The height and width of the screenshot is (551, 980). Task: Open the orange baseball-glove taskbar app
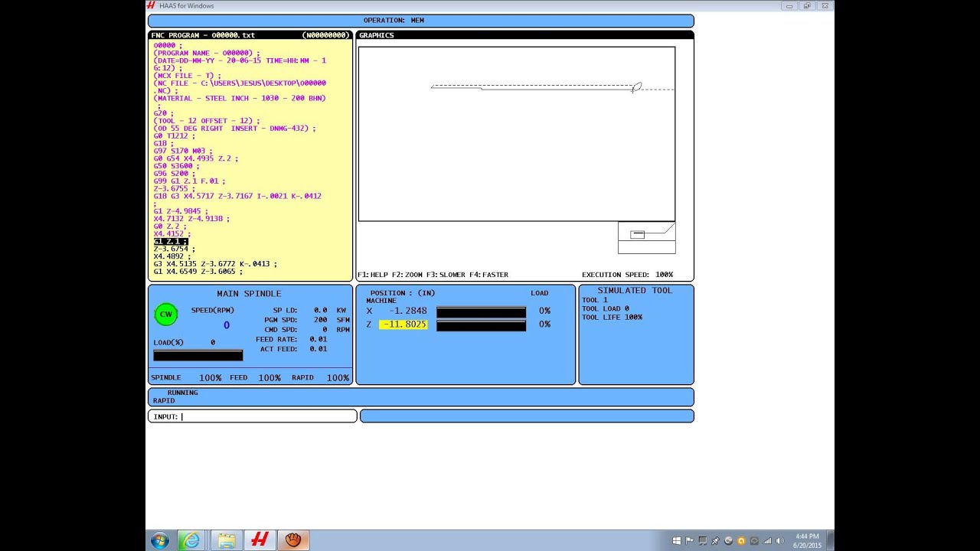pos(293,540)
